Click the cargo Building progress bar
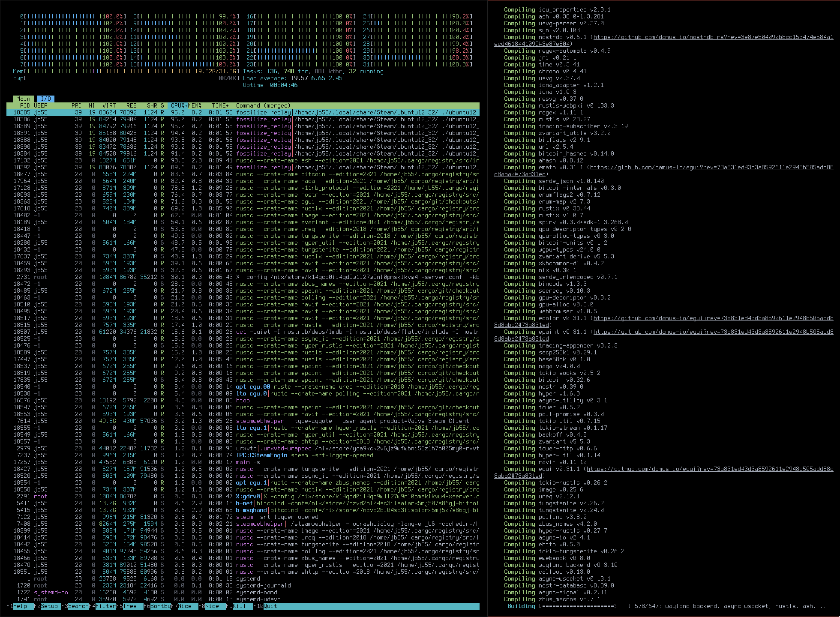The width and height of the screenshot is (840, 617). tap(585, 606)
